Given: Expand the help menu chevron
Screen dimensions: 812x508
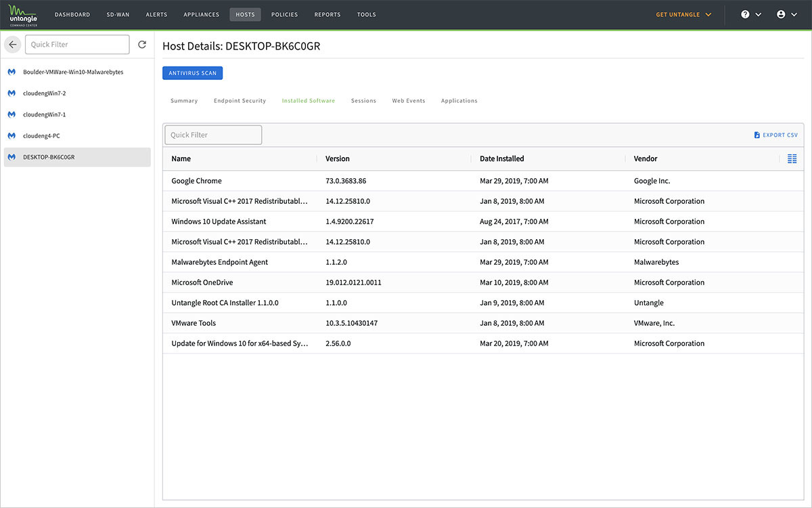Looking at the screenshot, I should (x=758, y=14).
